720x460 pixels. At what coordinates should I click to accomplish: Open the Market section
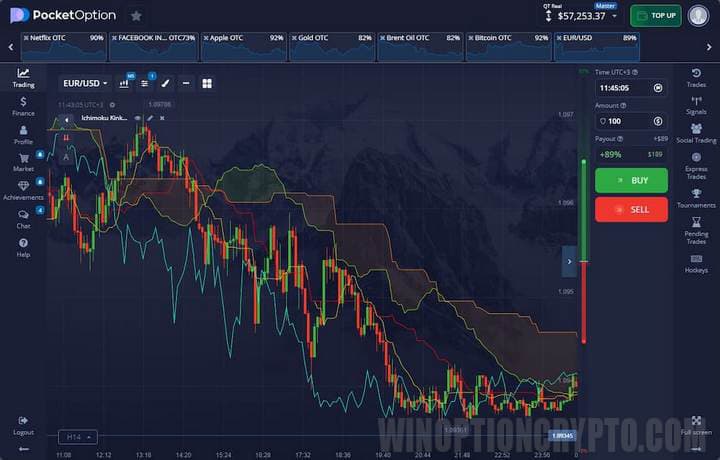(x=23, y=163)
